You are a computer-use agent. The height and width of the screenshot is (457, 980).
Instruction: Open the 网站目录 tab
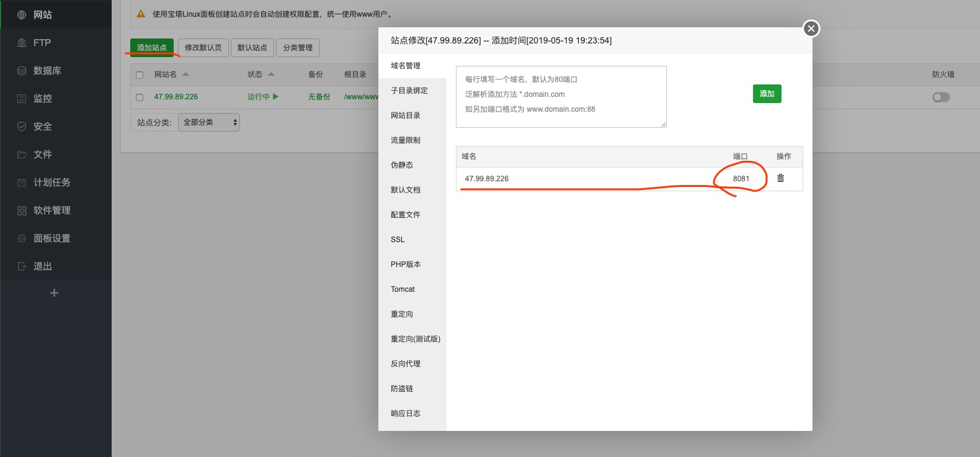412,115
